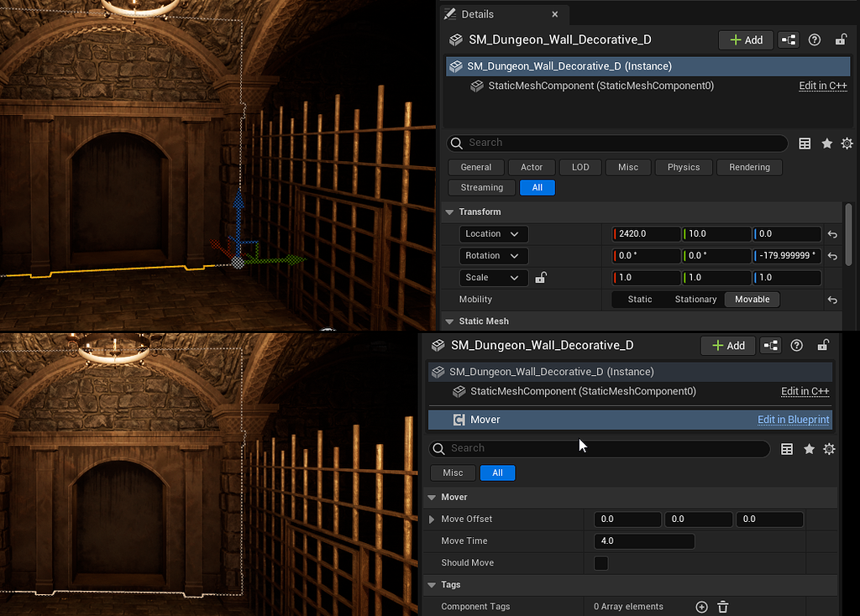Empty Component Tags using the trash icon
Screen dimensions: 860x616
tap(722, 606)
